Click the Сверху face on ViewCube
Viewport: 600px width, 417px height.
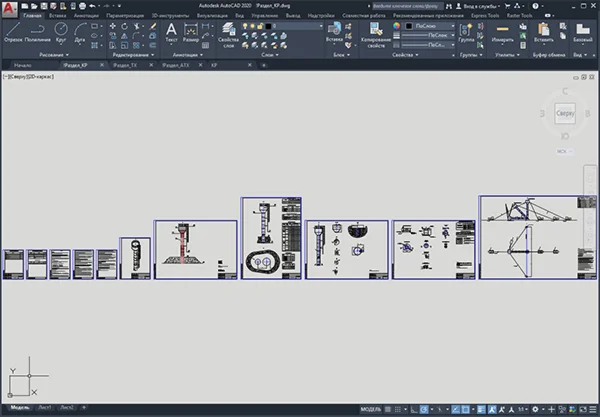point(565,113)
